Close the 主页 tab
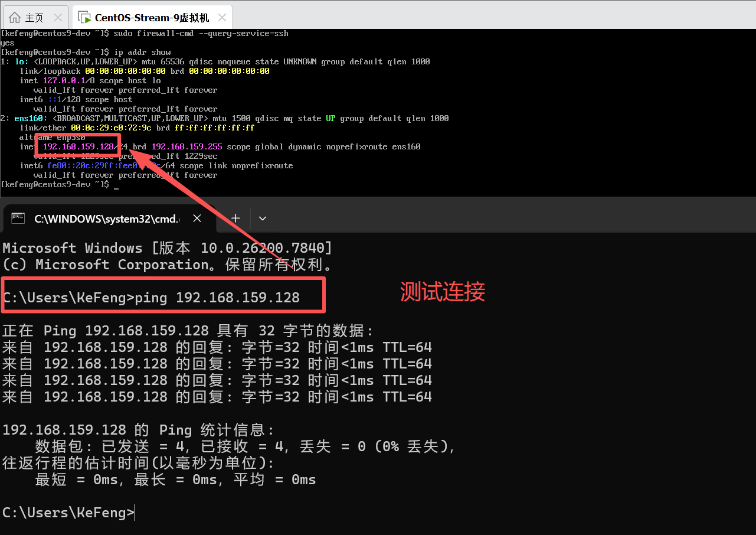 [58, 18]
